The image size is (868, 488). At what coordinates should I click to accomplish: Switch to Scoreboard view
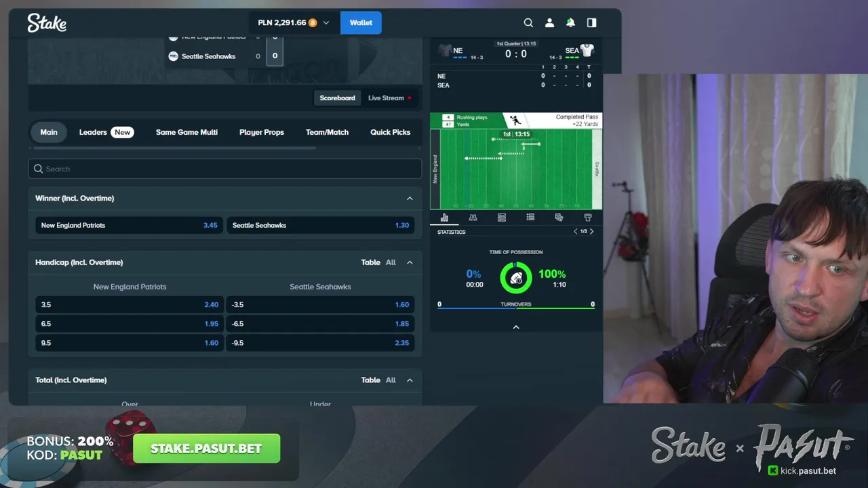coord(337,98)
